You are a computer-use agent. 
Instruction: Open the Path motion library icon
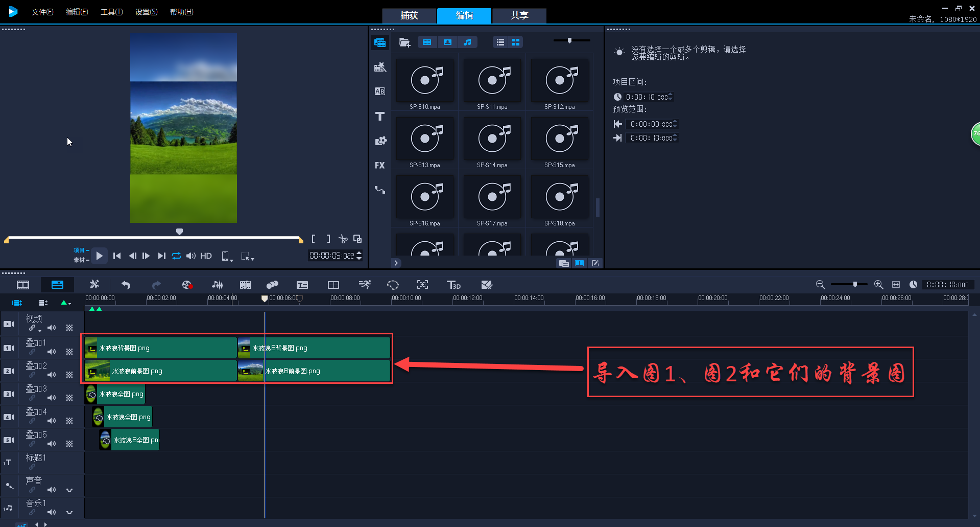pos(380,190)
